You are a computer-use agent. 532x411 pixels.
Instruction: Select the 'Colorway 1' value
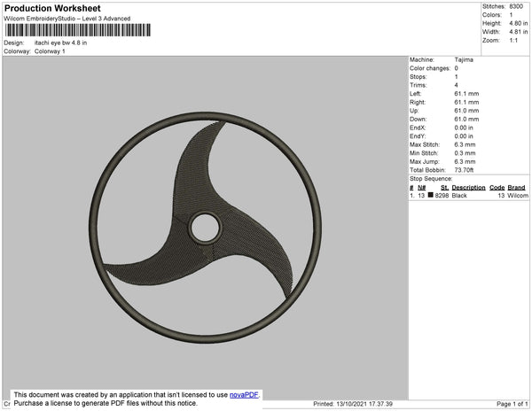pos(50,51)
